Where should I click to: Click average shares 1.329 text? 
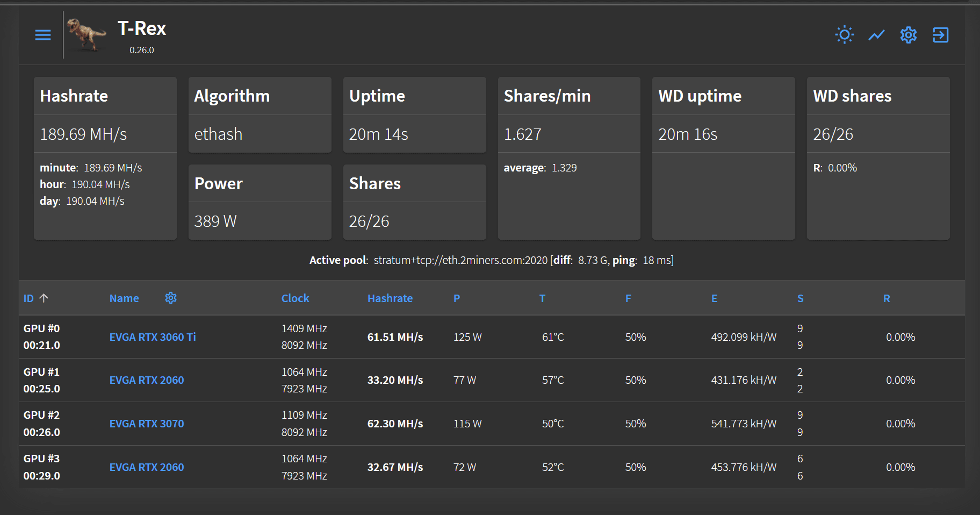[540, 168]
